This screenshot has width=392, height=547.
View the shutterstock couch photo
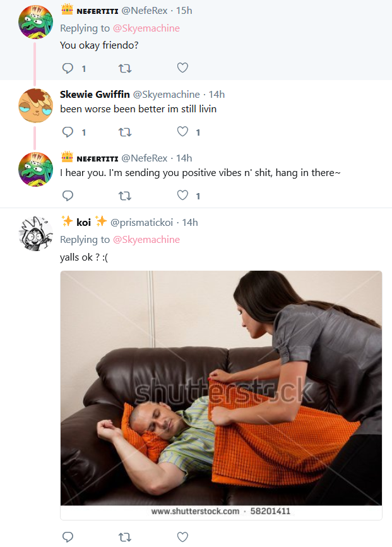point(221,388)
